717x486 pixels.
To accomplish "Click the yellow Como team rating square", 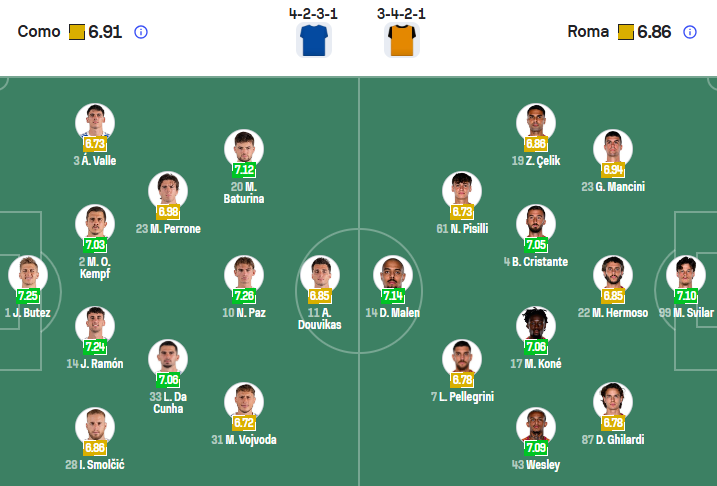I will click(x=77, y=32).
